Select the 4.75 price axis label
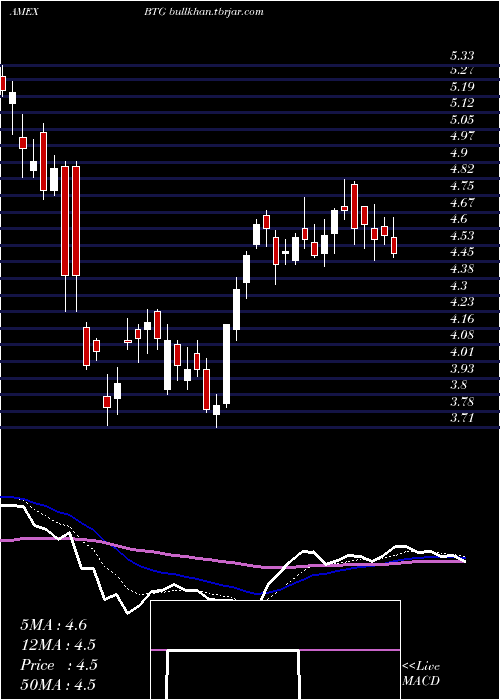 pos(462,186)
